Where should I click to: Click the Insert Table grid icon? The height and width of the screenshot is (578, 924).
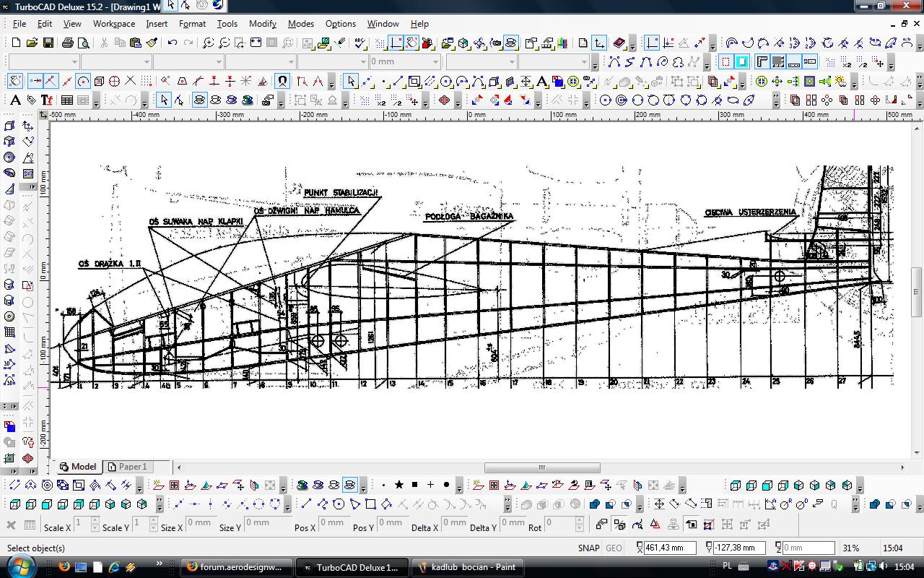[x=66, y=100]
